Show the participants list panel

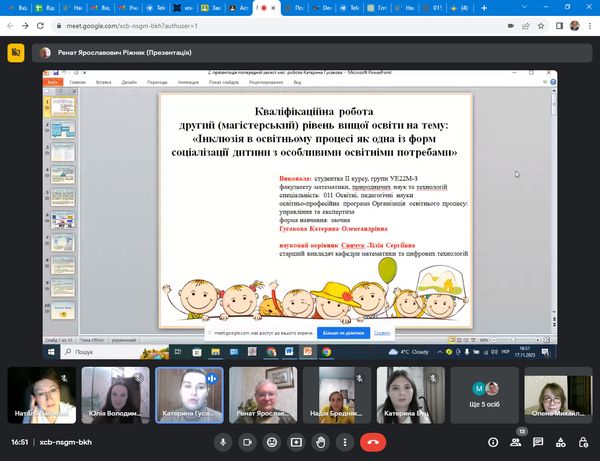pyautogui.click(x=515, y=441)
